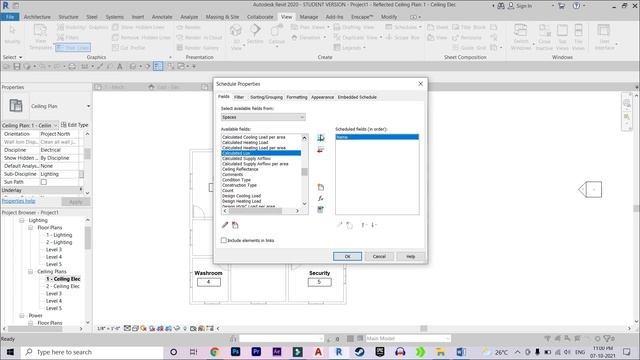640x360 pixels.
Task: Click OK in Schedule Properties
Action: click(347, 256)
